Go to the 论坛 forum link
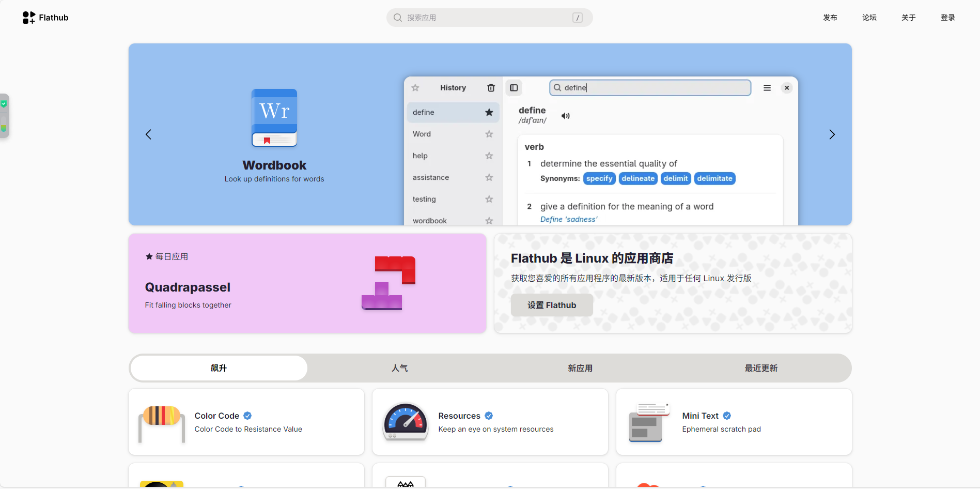The image size is (980, 489). click(x=869, y=18)
